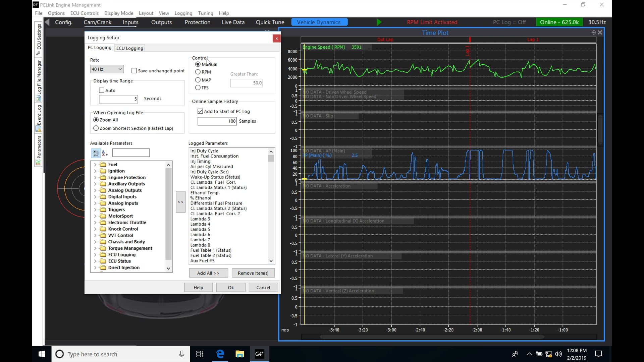Screen dimensions: 644x362
Task: Sort available parameters alphabetically with A-Z icon
Action: point(105,153)
